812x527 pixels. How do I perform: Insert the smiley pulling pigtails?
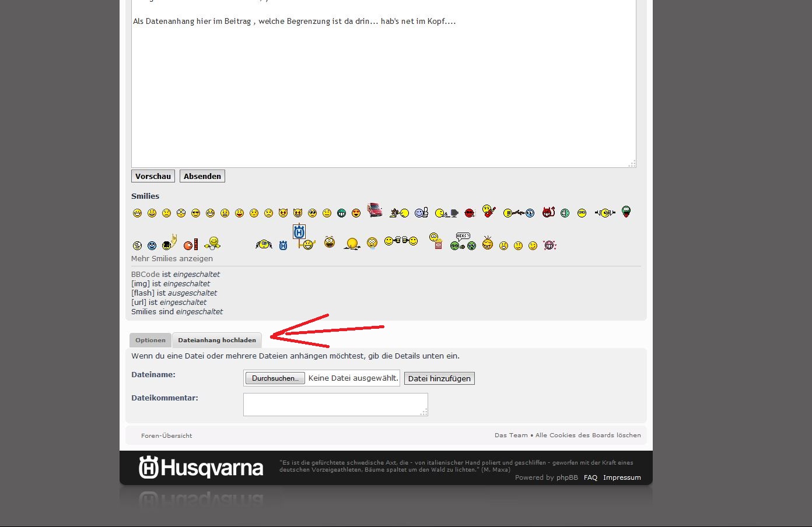coord(264,244)
